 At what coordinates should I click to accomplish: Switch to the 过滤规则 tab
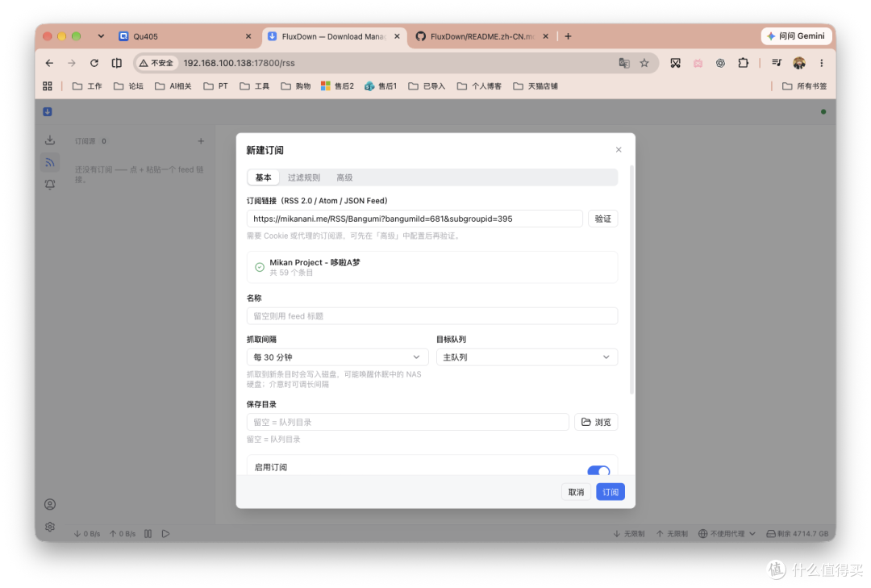tap(304, 177)
